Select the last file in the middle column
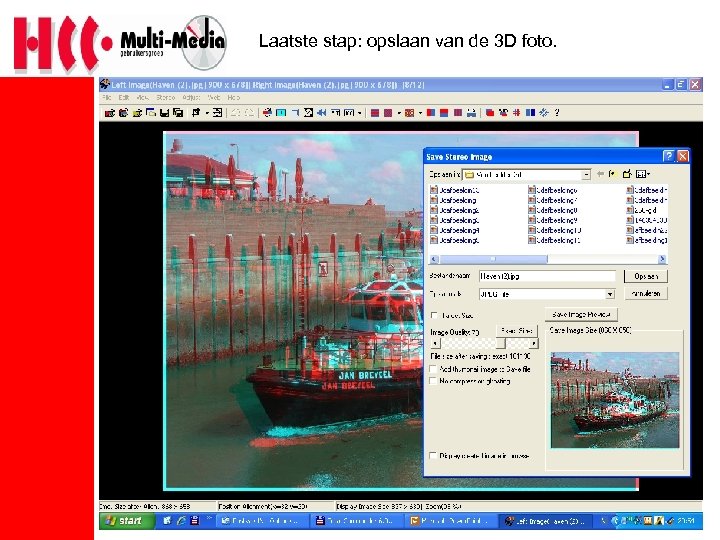The height and width of the screenshot is (540, 720). point(554,240)
